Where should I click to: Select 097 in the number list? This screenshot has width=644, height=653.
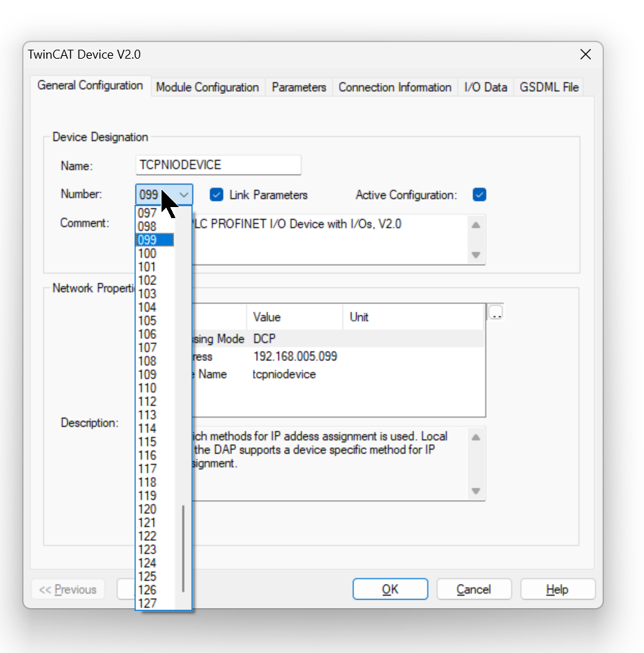point(155,213)
